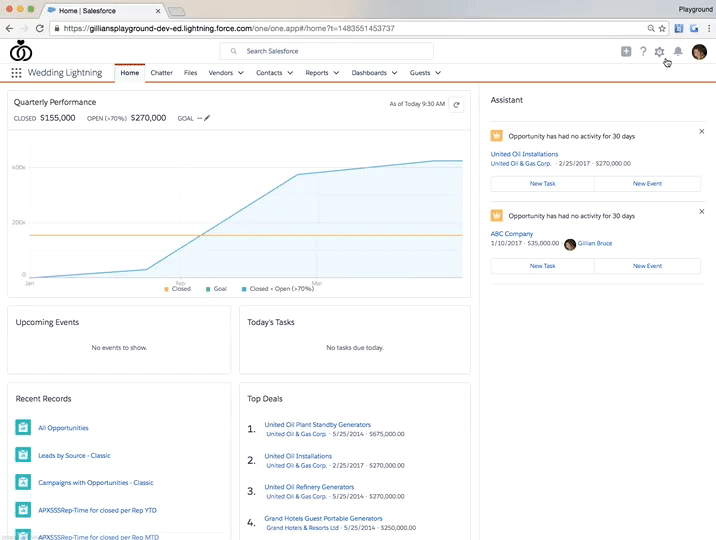Screen dimensions: 716x540
Task: Click the Campaigns with Opportunities record icon
Action: coord(23,482)
